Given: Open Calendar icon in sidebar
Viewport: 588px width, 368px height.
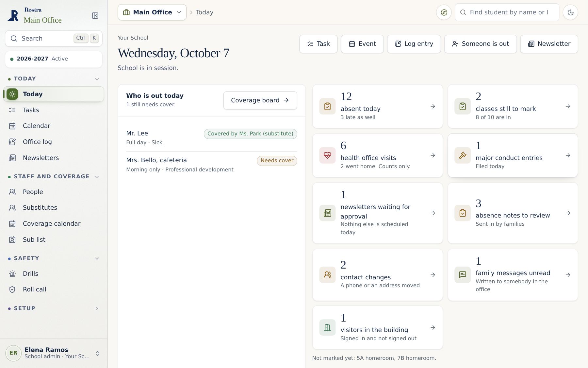Looking at the screenshot, I should (12, 126).
